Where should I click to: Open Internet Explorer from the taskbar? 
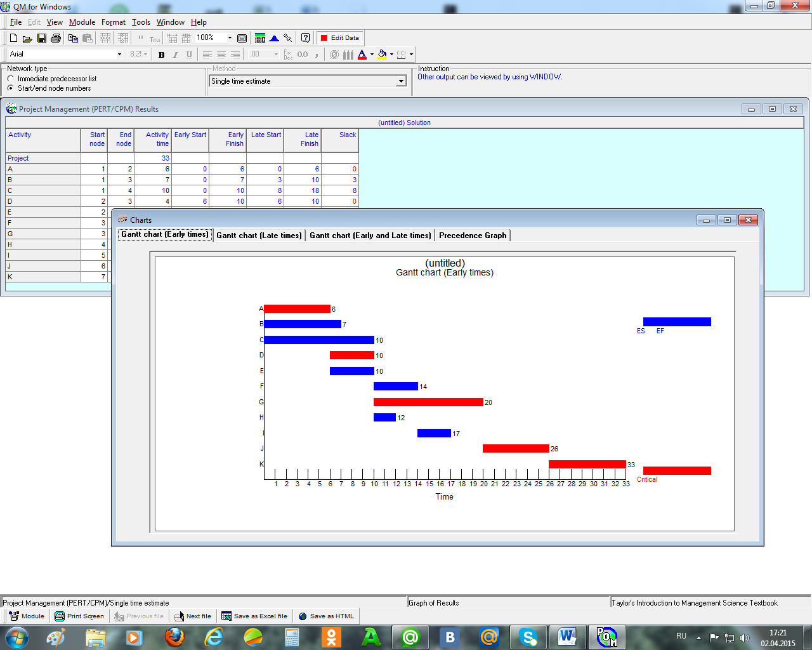pos(214,637)
